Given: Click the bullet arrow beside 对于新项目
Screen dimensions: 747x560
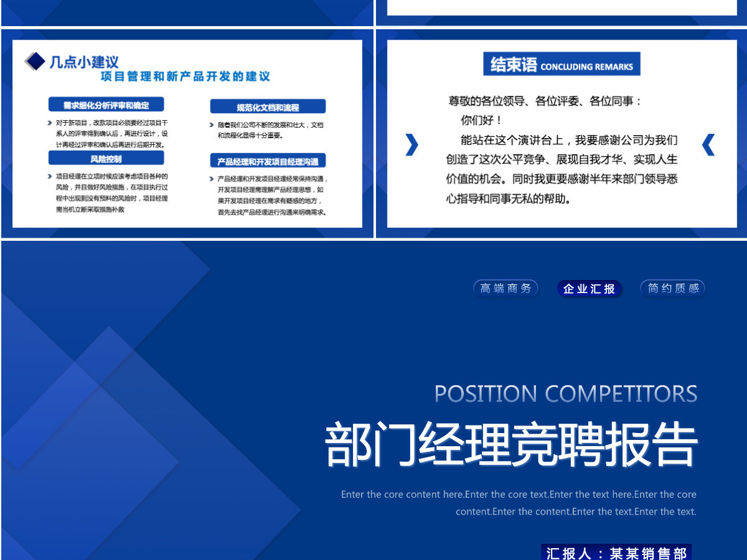Looking at the screenshot, I should coord(50,123).
